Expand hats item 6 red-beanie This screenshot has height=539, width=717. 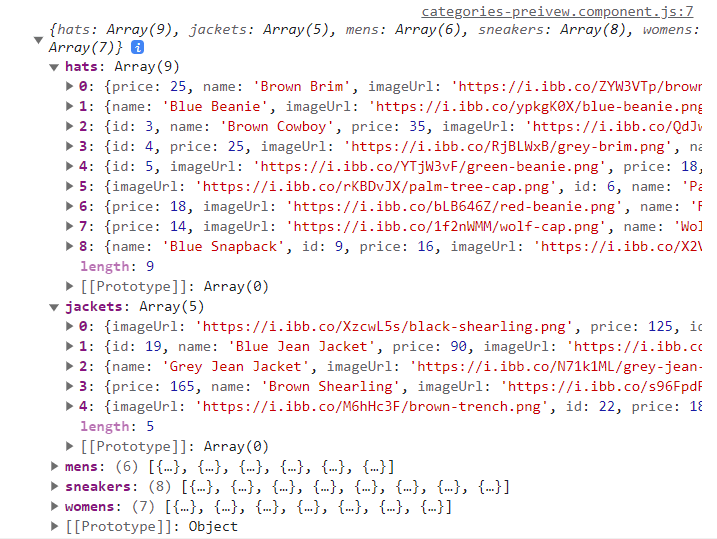click(x=70, y=206)
